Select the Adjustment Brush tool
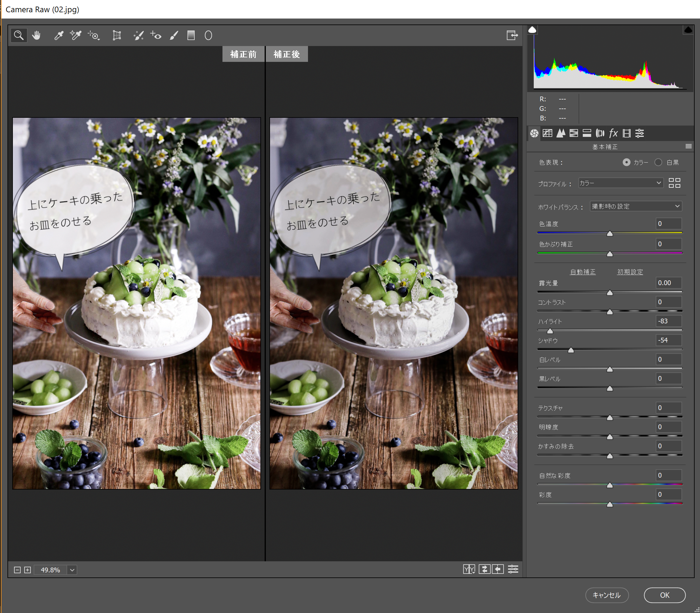 pos(174,35)
